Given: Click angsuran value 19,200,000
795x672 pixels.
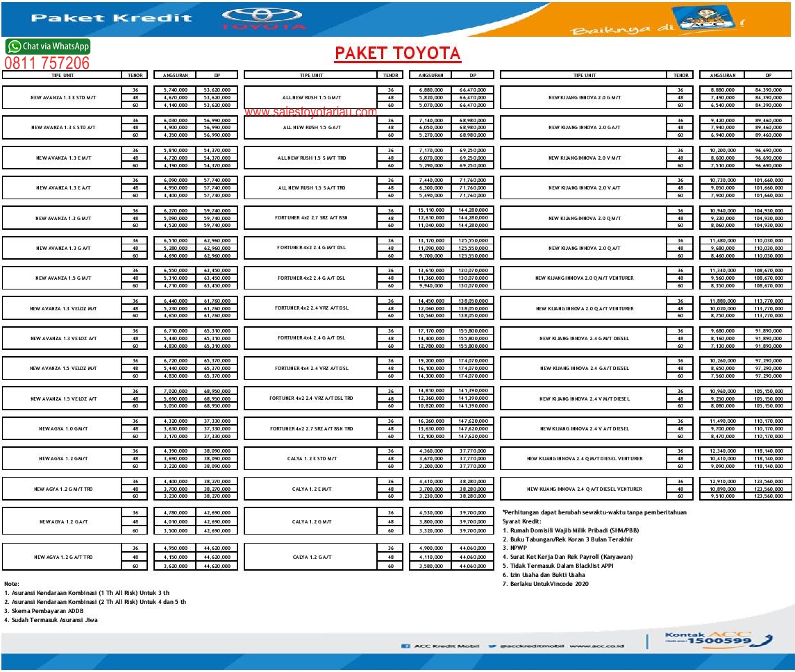Looking at the screenshot, I should pyautogui.click(x=431, y=360).
